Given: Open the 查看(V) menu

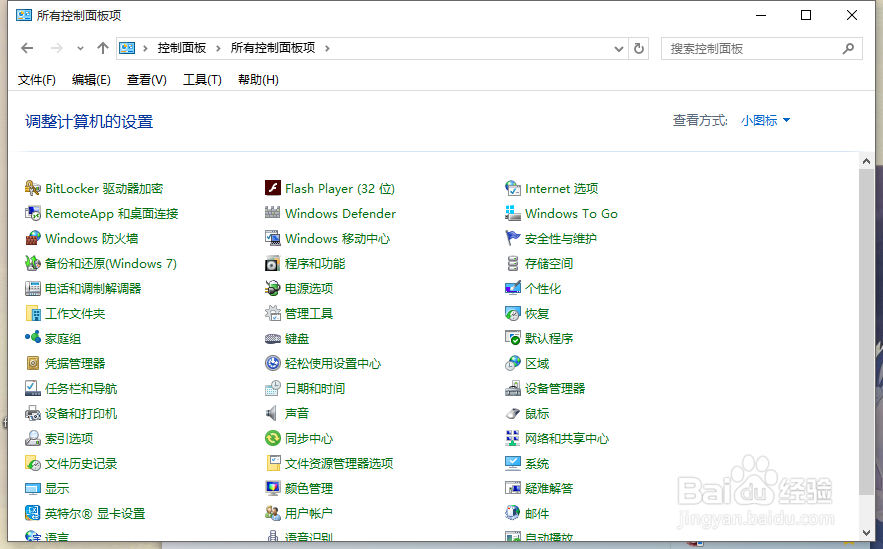Looking at the screenshot, I should pyautogui.click(x=146, y=79).
